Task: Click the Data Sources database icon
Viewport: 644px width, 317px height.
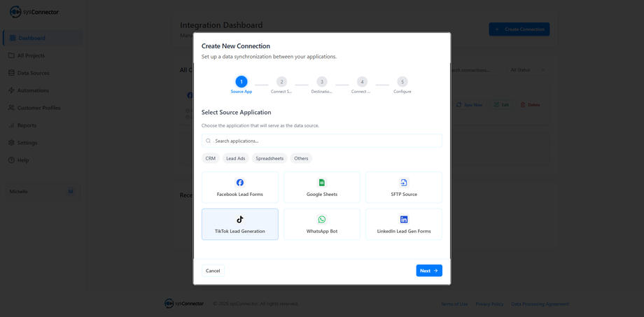Action: (11, 73)
